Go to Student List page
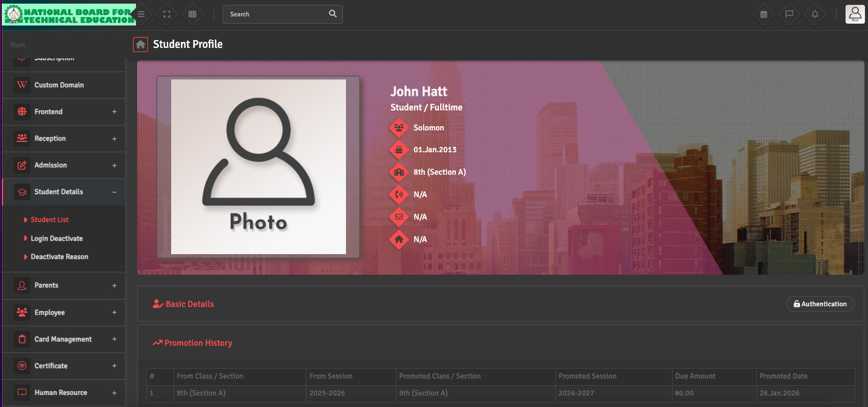This screenshot has width=868, height=407. (49, 220)
